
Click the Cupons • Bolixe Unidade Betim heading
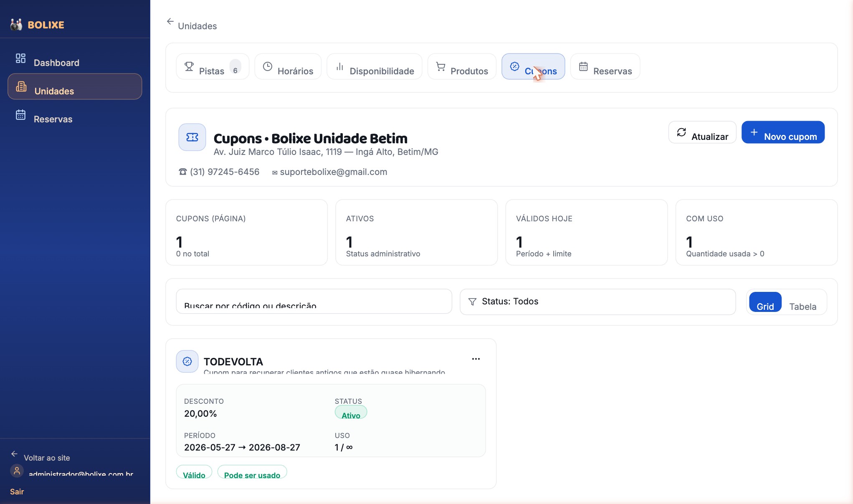(310, 138)
